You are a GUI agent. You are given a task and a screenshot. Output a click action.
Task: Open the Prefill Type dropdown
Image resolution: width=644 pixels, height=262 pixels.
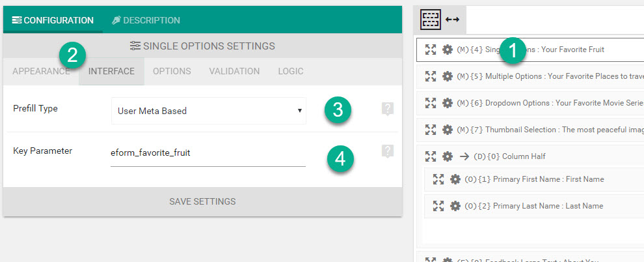pos(209,111)
